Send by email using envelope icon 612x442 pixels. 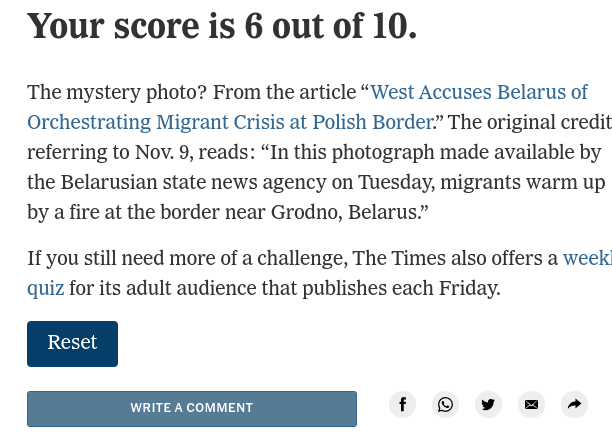531,405
